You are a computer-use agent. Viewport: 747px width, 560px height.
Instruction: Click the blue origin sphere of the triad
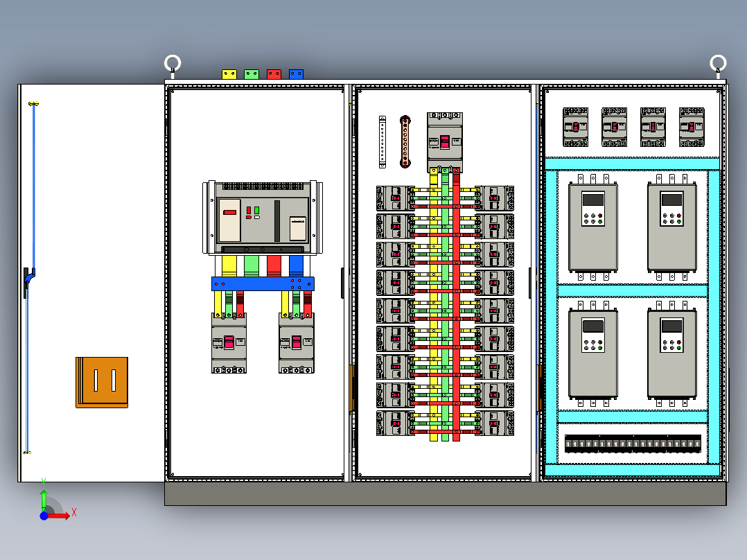point(44,516)
